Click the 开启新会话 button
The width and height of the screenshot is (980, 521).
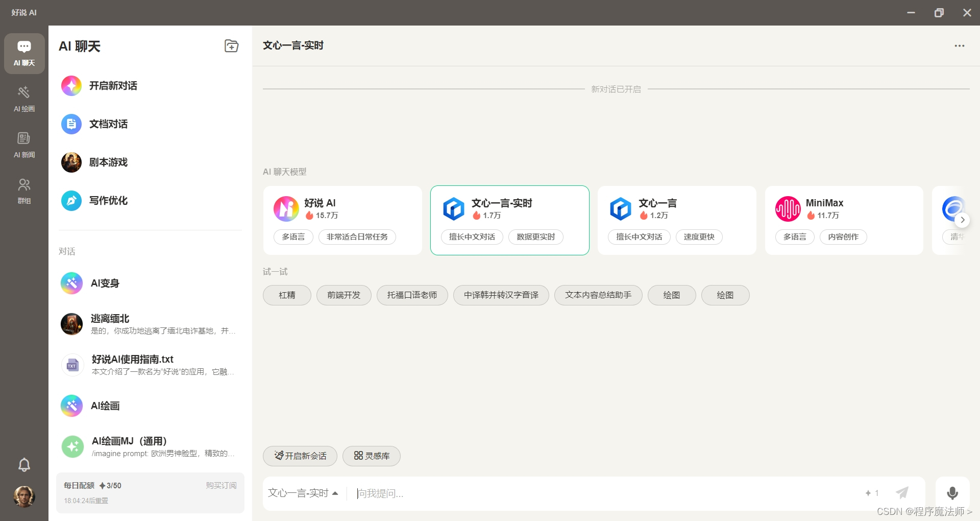point(300,456)
